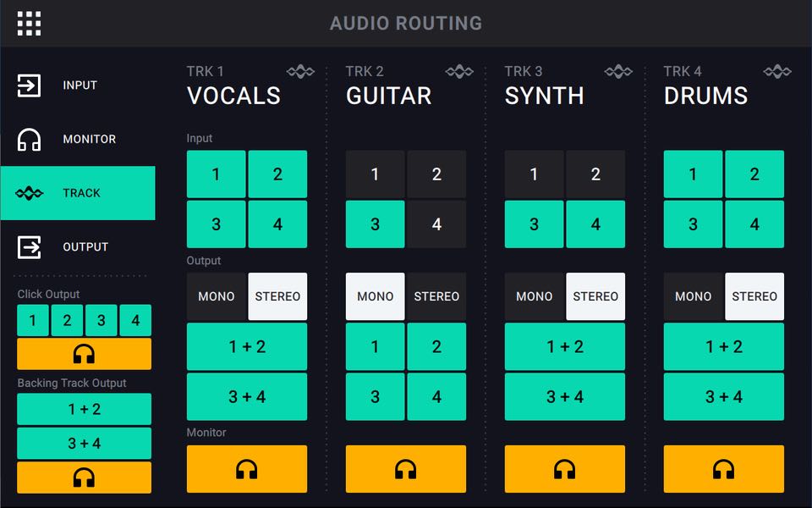
Task: Enable input 1 on Guitar track
Action: coord(375,174)
